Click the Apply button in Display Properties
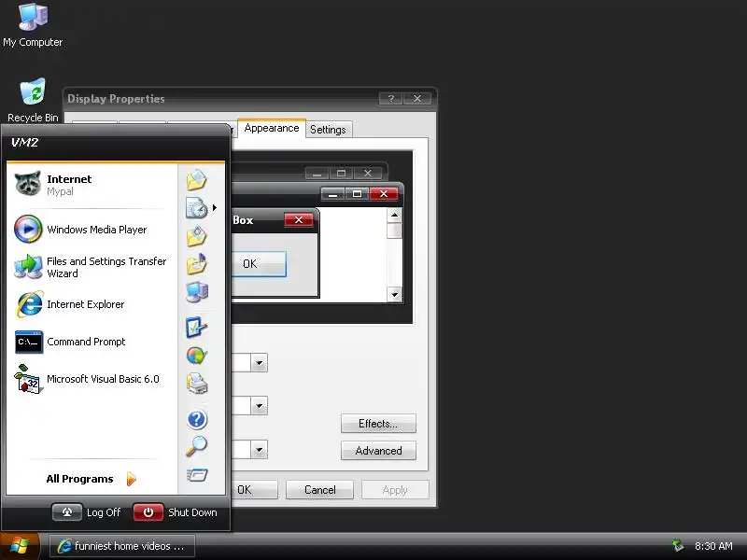This screenshot has width=747, height=560. 395,489
